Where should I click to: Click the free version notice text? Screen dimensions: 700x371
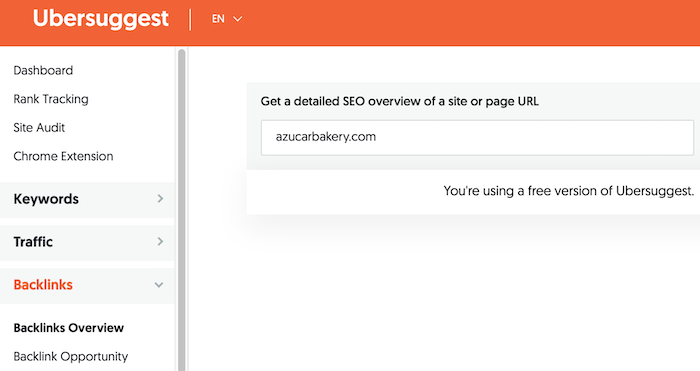[569, 191]
